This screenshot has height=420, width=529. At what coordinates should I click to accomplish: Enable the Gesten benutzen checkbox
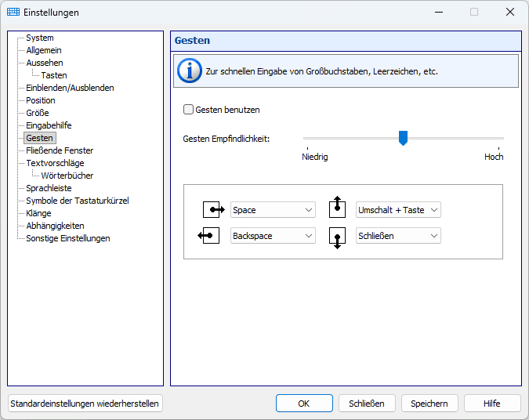coord(188,109)
